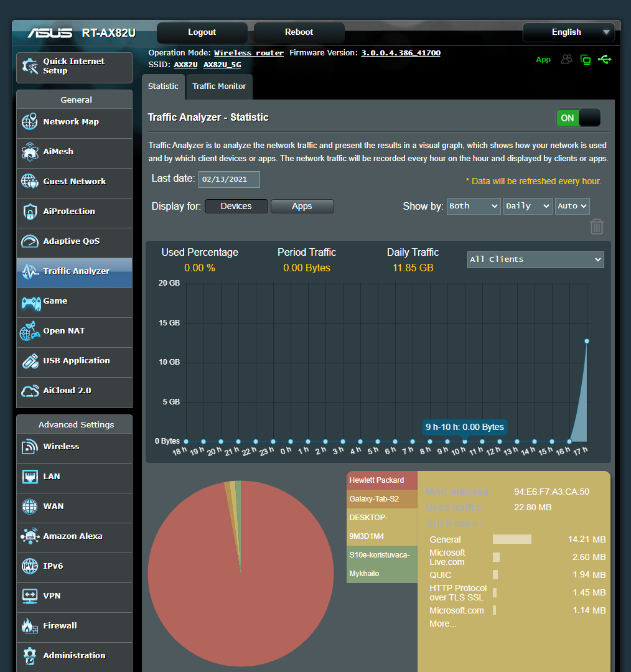Select DESKTOP-9M3D1M4 legend entry
Screen dimensions: 631x672
(382, 527)
